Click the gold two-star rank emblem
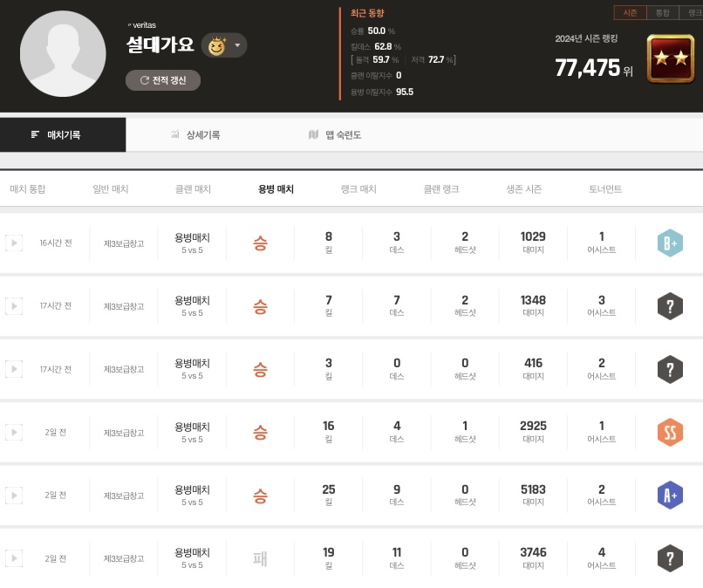Screen dimensions: 703x588 click(670, 58)
